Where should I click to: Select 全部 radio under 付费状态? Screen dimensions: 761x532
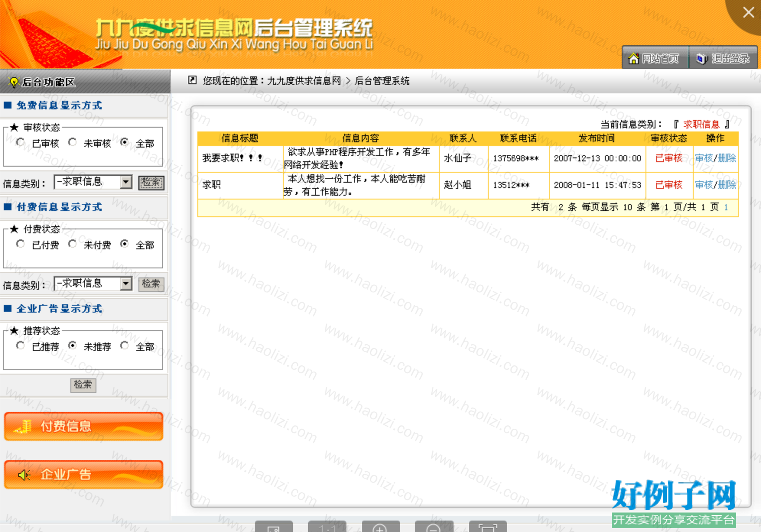(x=124, y=244)
